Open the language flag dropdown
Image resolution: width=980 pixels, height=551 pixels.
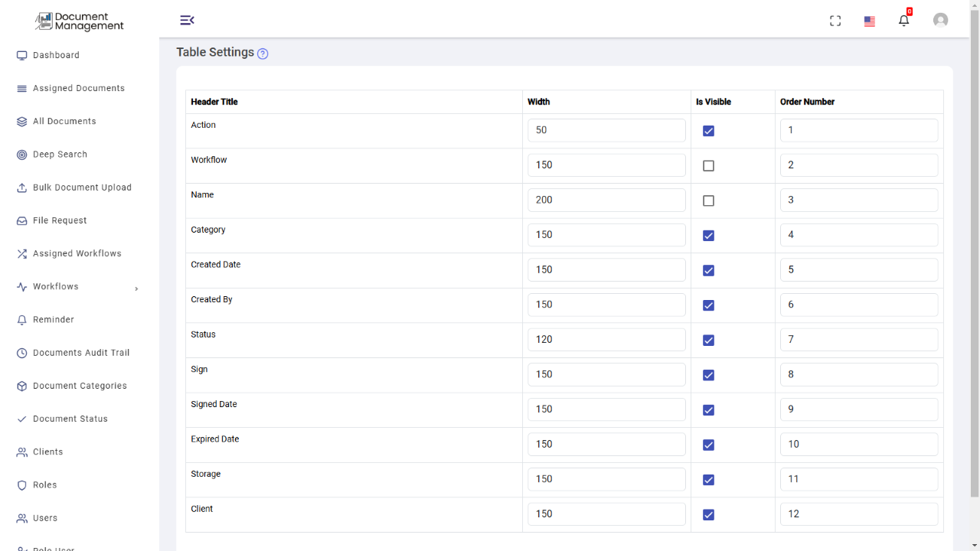pyautogui.click(x=870, y=21)
